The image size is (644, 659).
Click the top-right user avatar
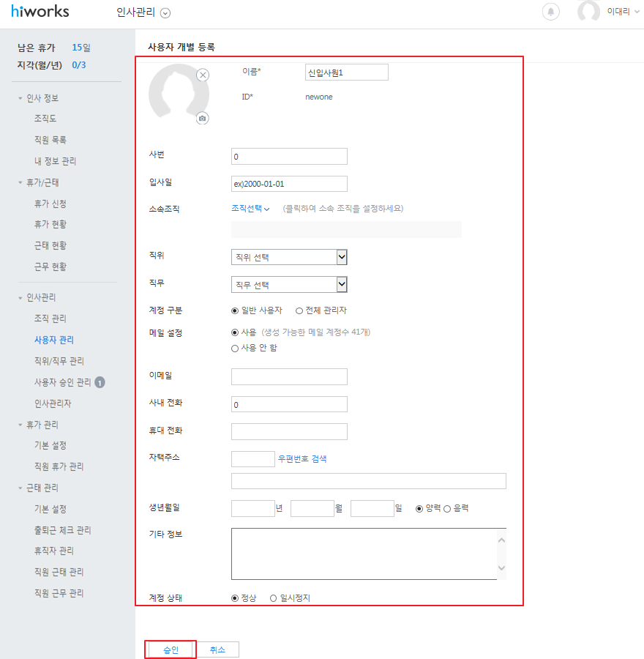[x=588, y=11]
